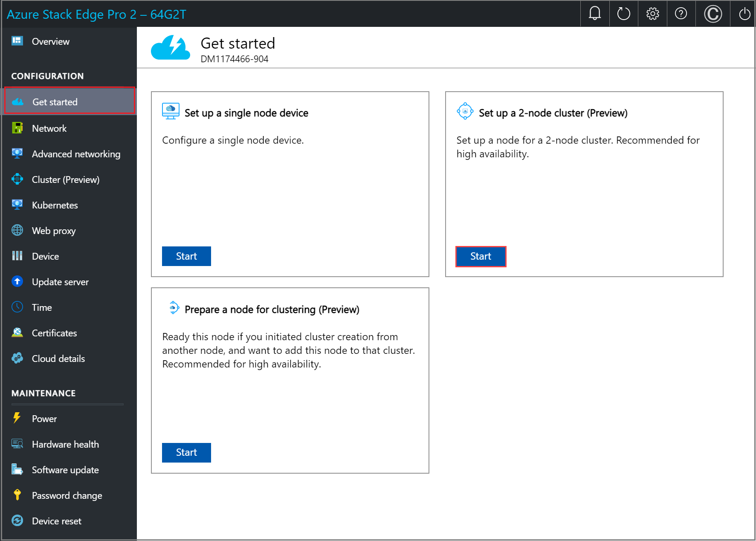Click the power icon at top right
This screenshot has height=541, width=756.
(x=744, y=14)
